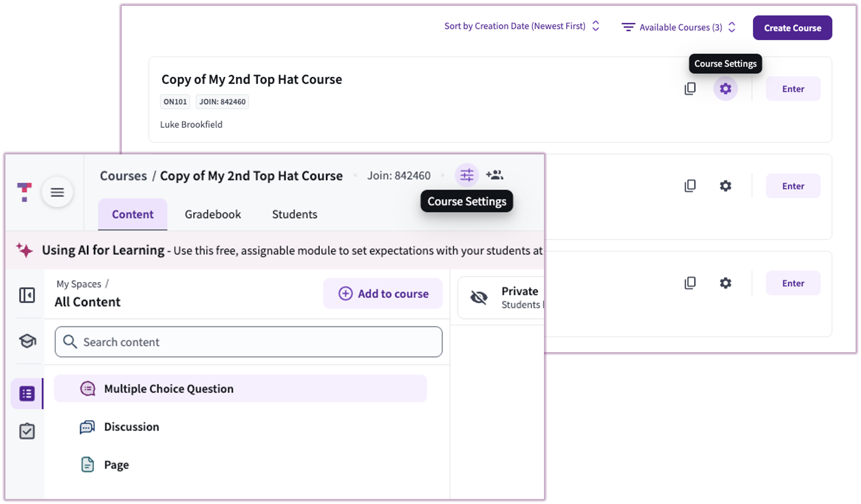Open the Course Settings gear for the top course
Viewport: 861px width, 504px height.
(725, 88)
